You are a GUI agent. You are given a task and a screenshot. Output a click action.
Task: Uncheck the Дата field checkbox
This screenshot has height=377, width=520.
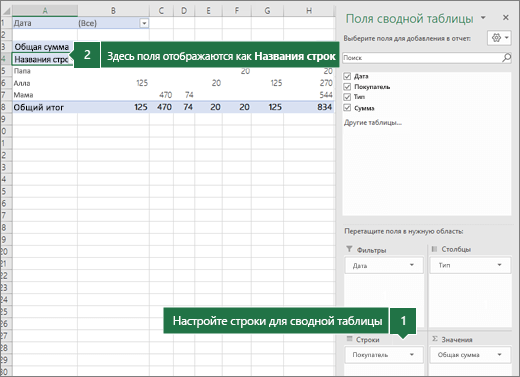[347, 76]
